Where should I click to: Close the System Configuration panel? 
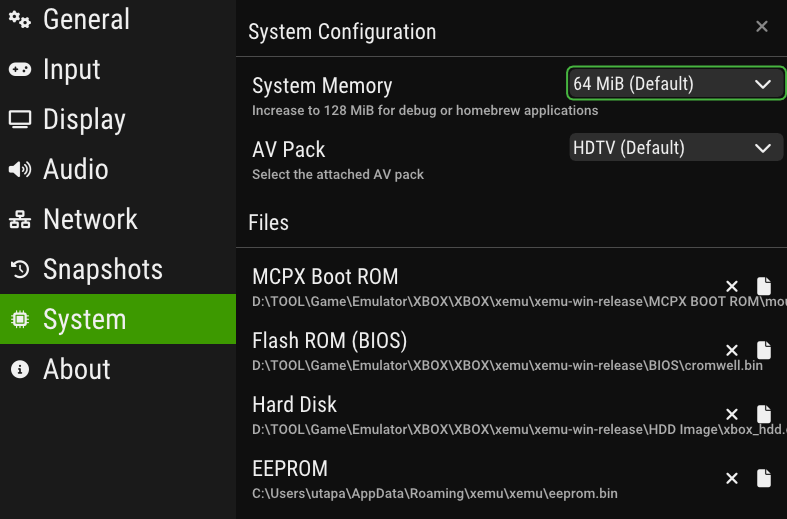coord(762,26)
